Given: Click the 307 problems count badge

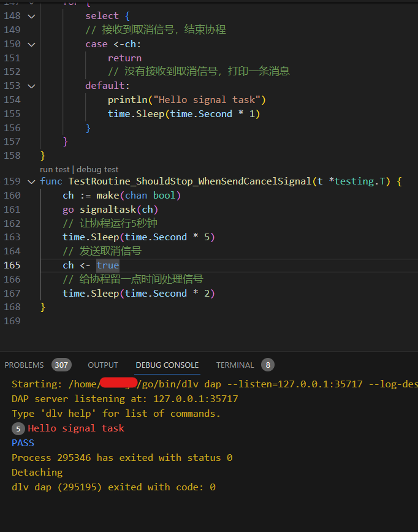Looking at the screenshot, I should point(61,365).
